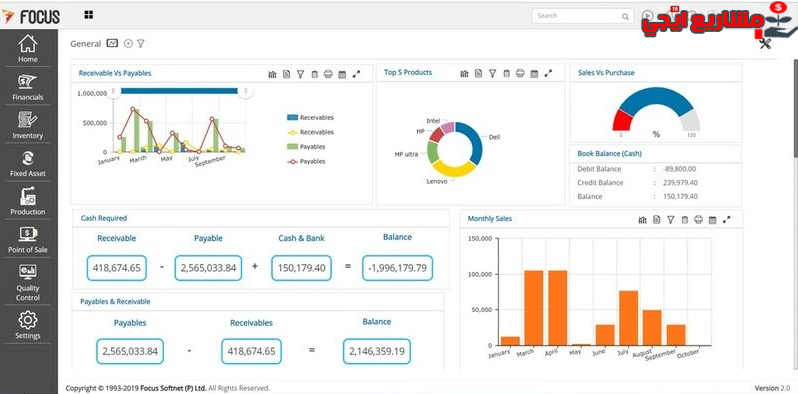Click the Top 5 Products title
The width and height of the screenshot is (798, 394).
point(408,73)
